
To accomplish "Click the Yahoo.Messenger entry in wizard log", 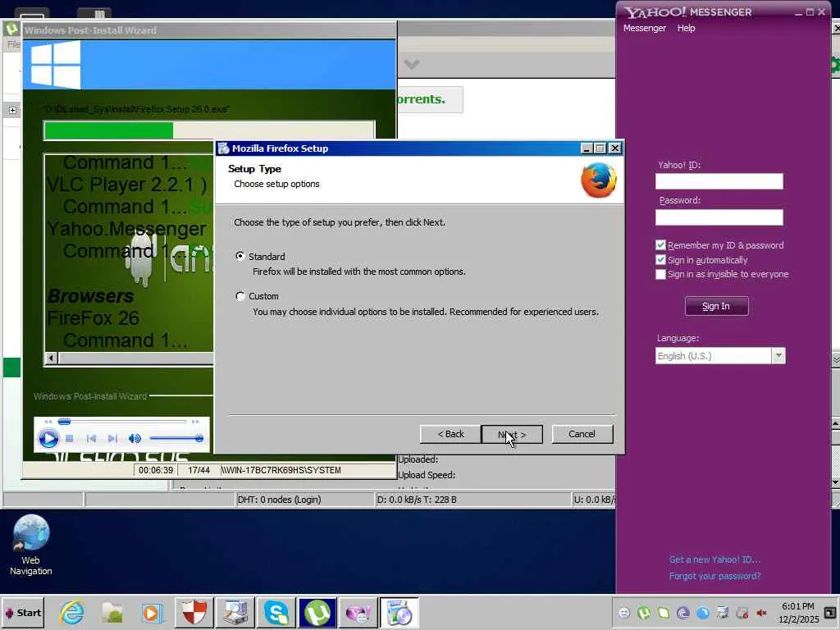I will pos(127,229).
